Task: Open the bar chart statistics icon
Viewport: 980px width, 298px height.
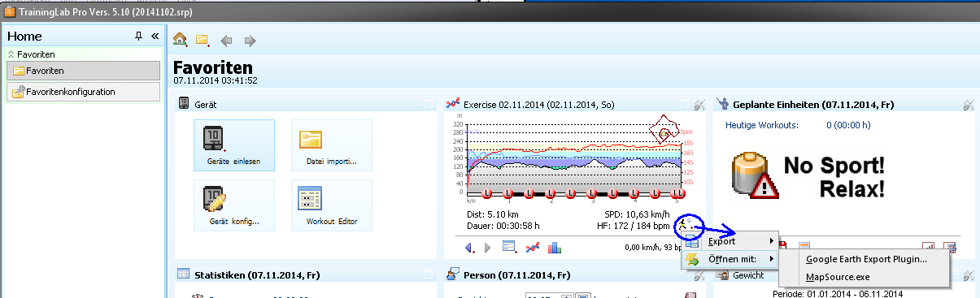Action: [555, 247]
